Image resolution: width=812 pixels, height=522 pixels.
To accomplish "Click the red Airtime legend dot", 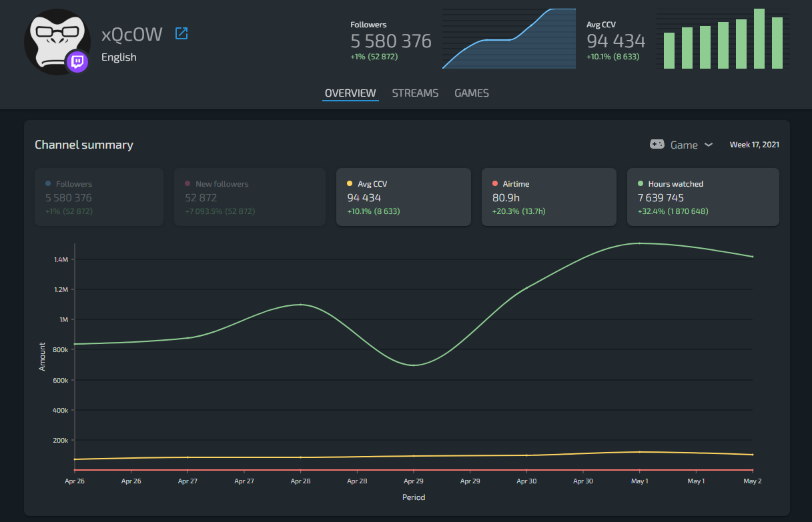I will coord(495,184).
